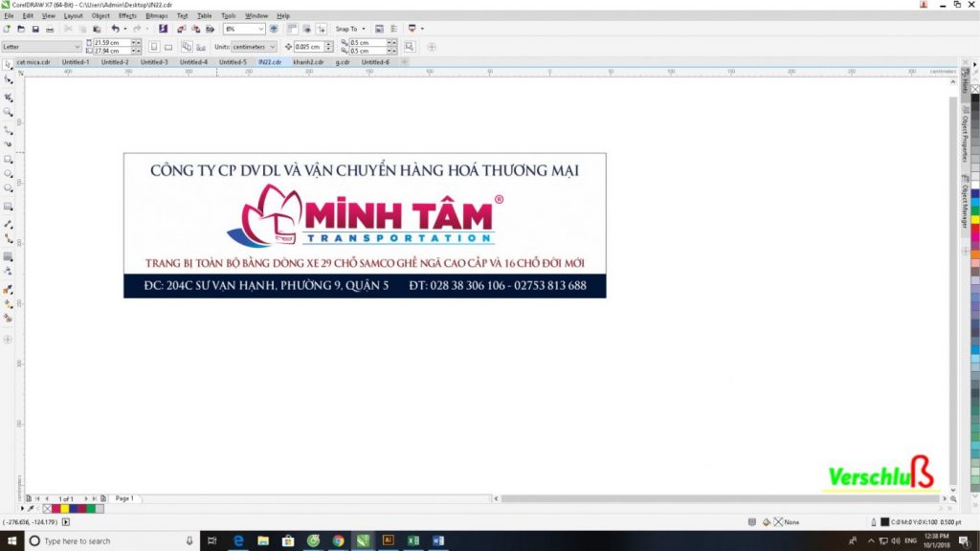Toggle current page layout button
This screenshot has width=980, height=551.
(201, 47)
